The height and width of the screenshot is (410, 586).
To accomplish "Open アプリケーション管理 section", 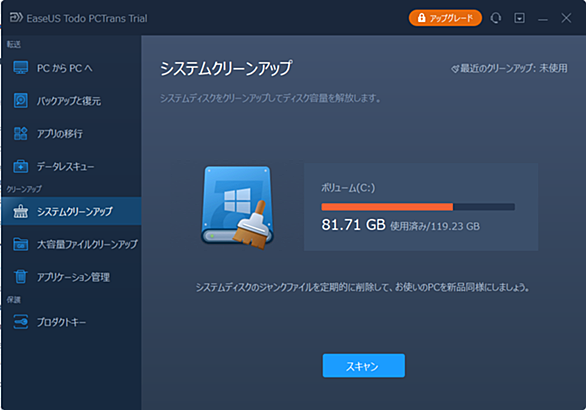I will point(71,277).
